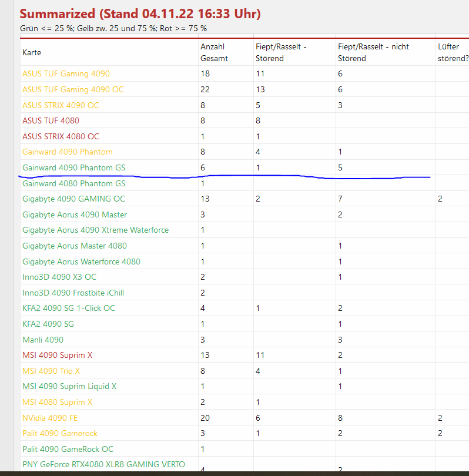Screen dimensions: 469x476
Task: Click störend value 6 in NVidia 4090 FE row
Action: [258, 418]
